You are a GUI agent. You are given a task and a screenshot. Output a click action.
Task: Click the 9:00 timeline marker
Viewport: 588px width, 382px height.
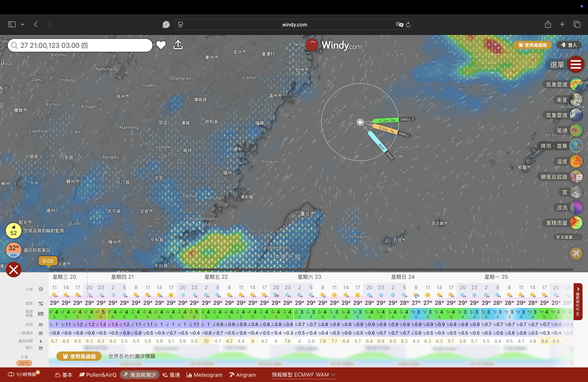[48, 261]
